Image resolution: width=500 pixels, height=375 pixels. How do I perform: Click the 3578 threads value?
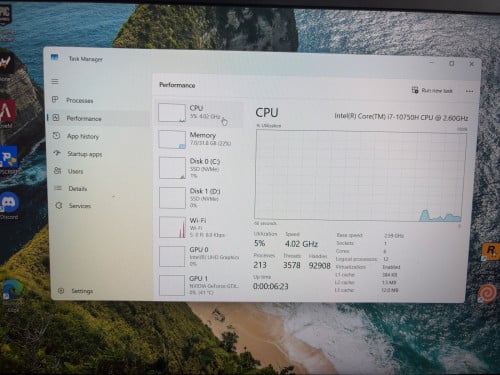pos(292,265)
